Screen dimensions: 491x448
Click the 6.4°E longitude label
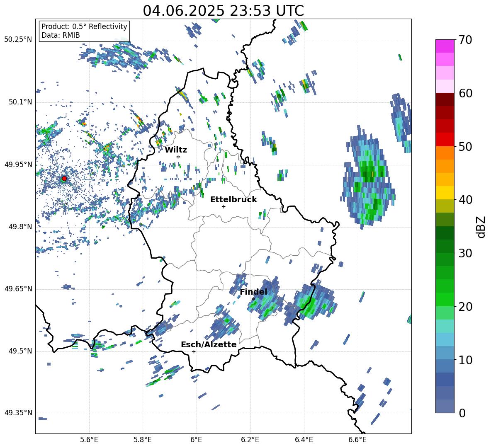tap(304, 440)
